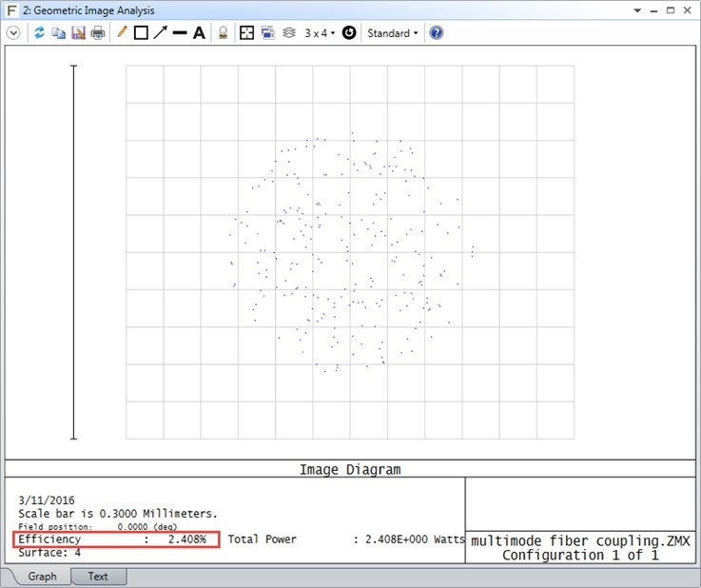Click the print icon
This screenshot has height=588, width=701.
(x=97, y=33)
